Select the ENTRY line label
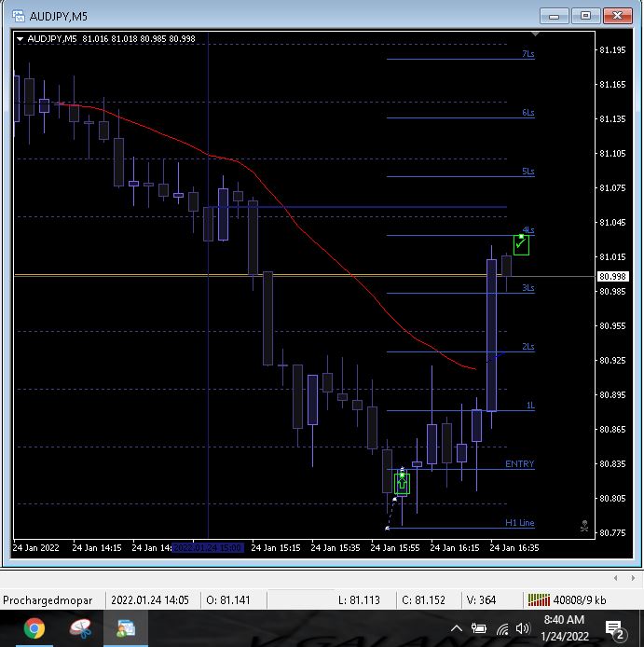This screenshot has width=644, height=647. [x=520, y=463]
